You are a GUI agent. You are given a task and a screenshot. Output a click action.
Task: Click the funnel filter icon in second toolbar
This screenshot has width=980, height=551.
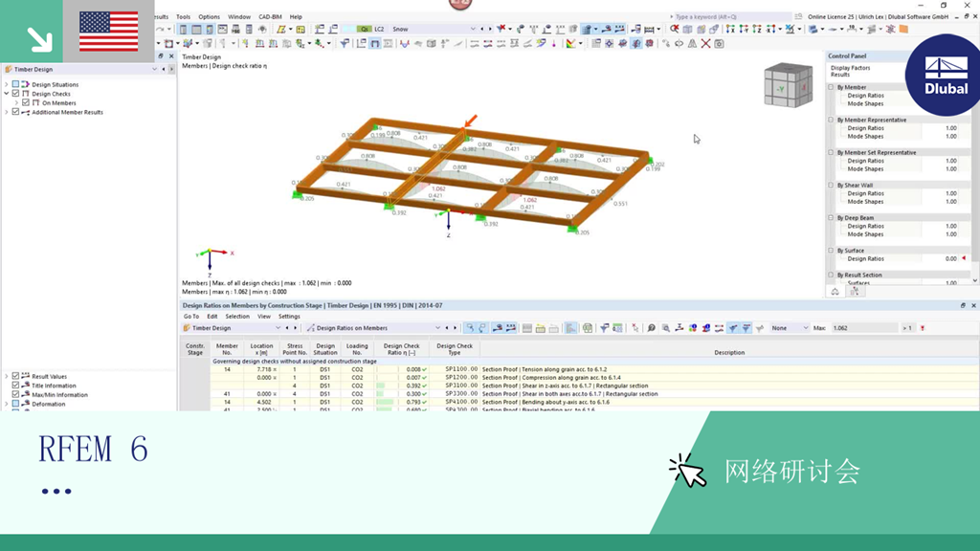[x=345, y=44]
